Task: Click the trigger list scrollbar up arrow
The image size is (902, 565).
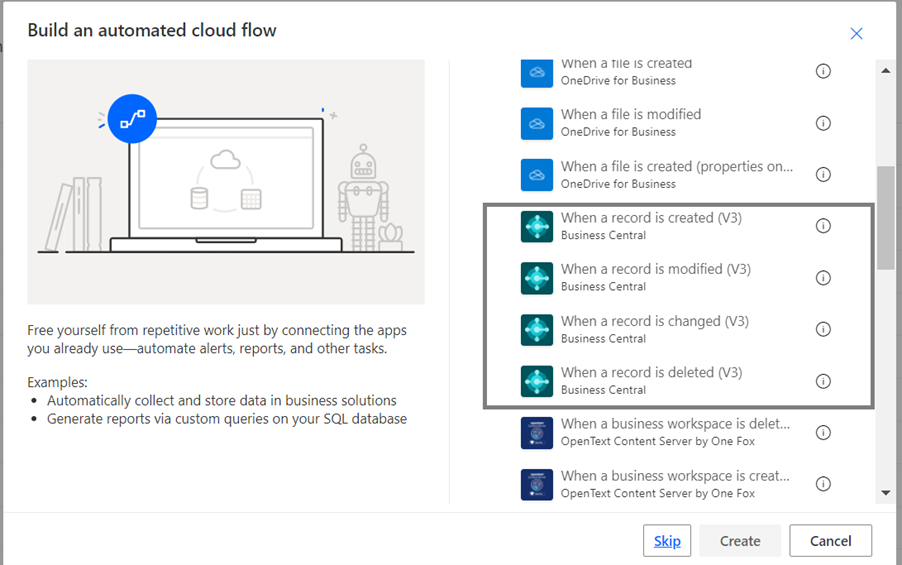Action: click(x=885, y=70)
